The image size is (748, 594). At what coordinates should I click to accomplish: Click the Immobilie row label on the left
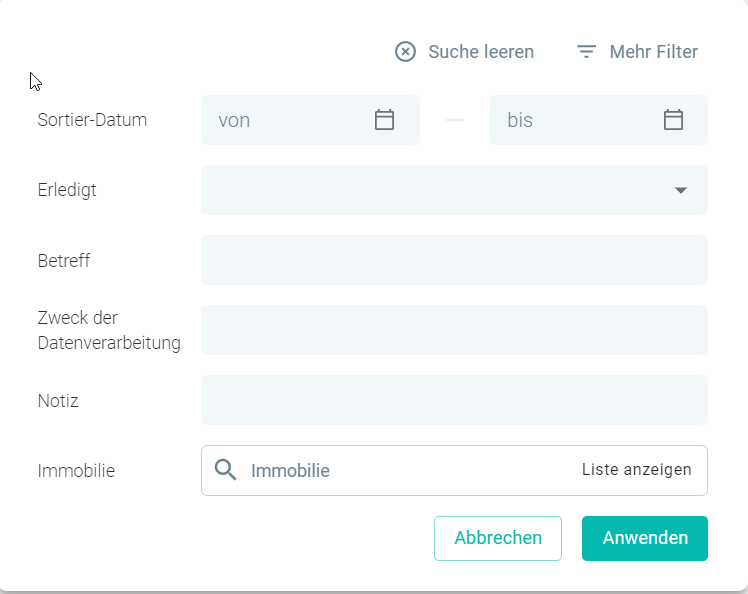(x=76, y=471)
